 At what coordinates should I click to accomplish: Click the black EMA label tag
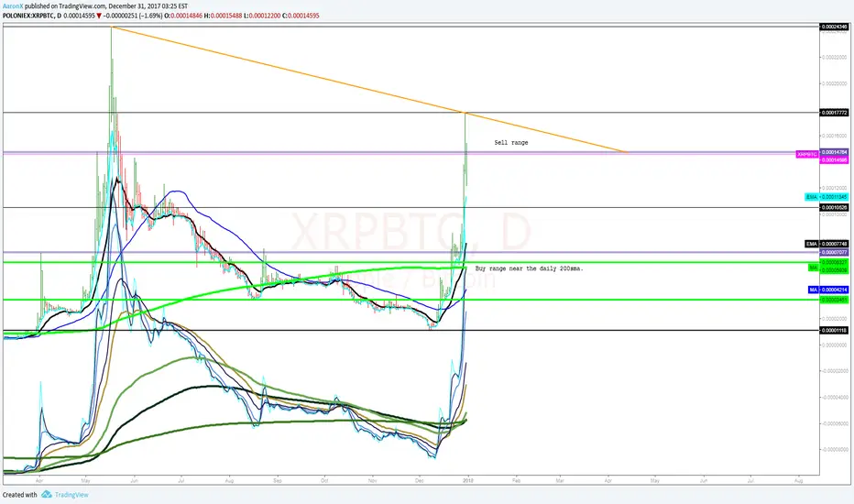(x=812, y=244)
